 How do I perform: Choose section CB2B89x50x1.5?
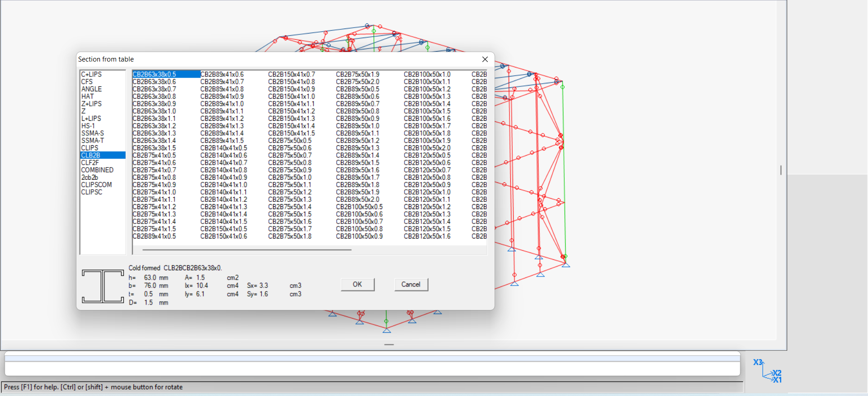(x=358, y=162)
